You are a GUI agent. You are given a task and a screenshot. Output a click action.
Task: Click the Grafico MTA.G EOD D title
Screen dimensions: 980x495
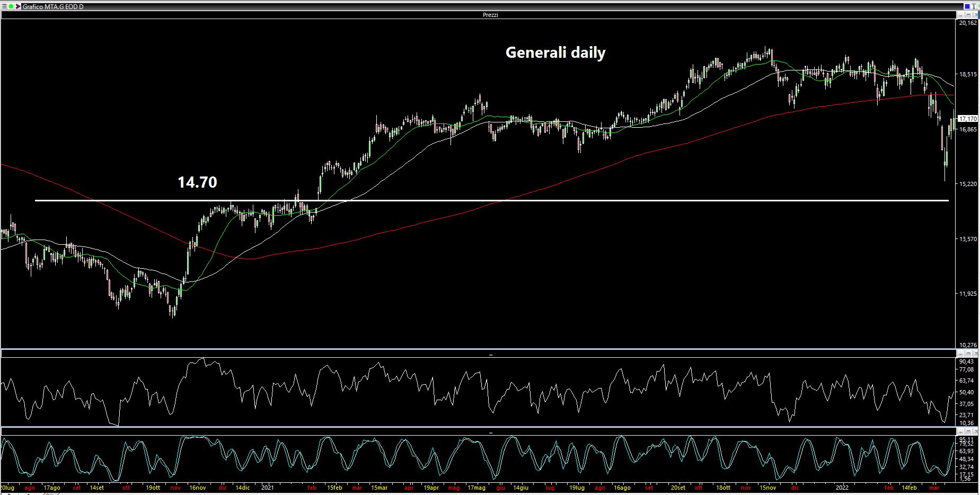click(53, 6)
